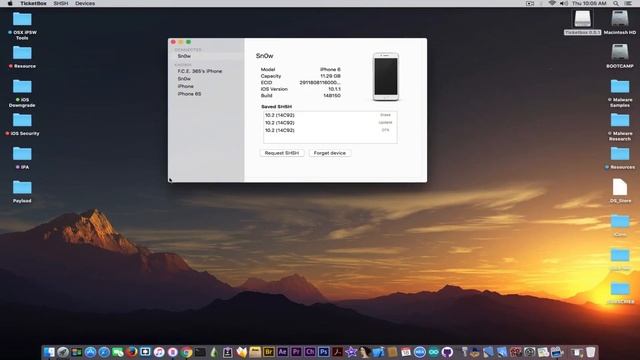
Task: Click the Capacity value 11.29 GB
Action: click(330, 76)
